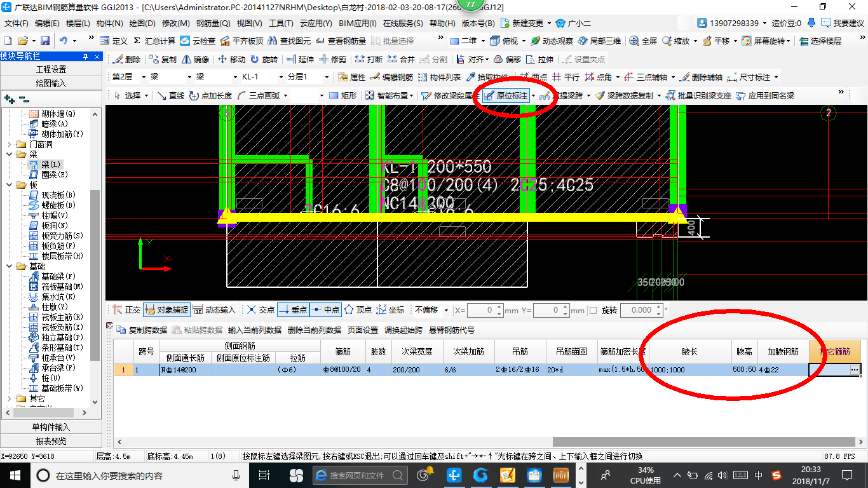The width and height of the screenshot is (868, 488).
Task: Switch to 绘图输入 panel tab
Action: click(x=51, y=83)
